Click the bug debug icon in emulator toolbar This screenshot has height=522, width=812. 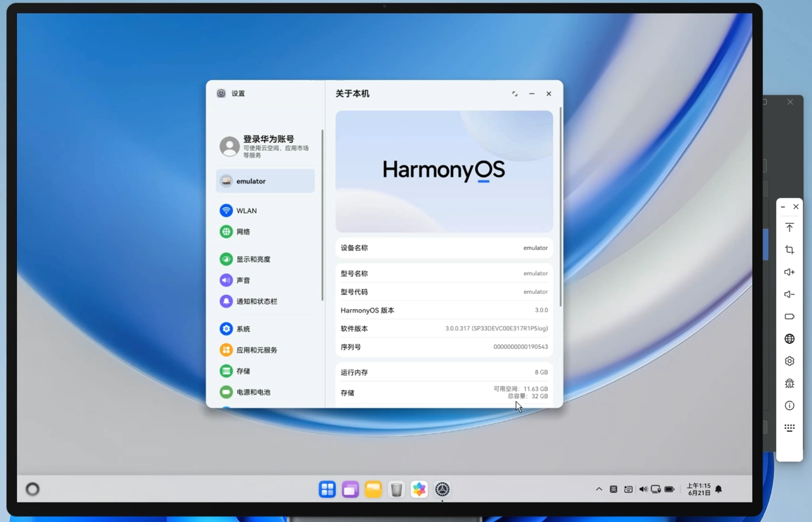pyautogui.click(x=790, y=384)
